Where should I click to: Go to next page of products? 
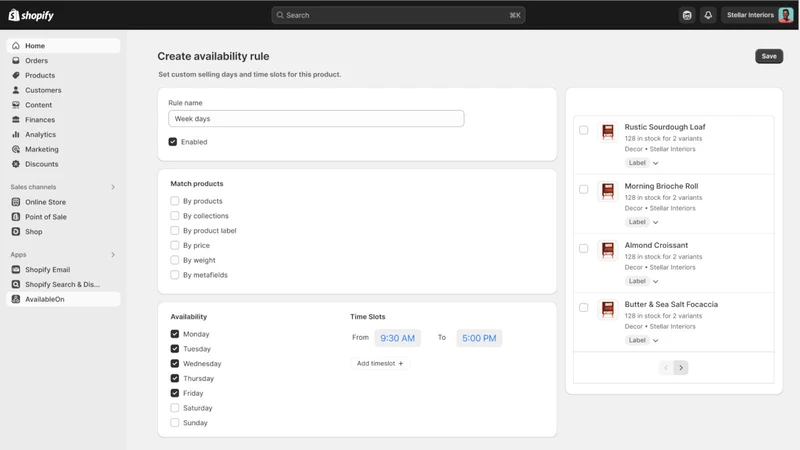pyautogui.click(x=681, y=368)
